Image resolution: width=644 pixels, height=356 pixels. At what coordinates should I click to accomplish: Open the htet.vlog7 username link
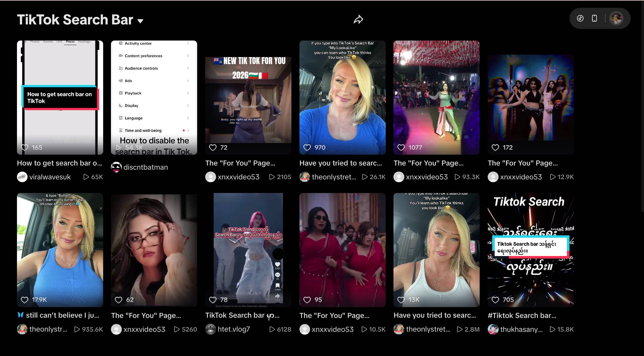234,329
